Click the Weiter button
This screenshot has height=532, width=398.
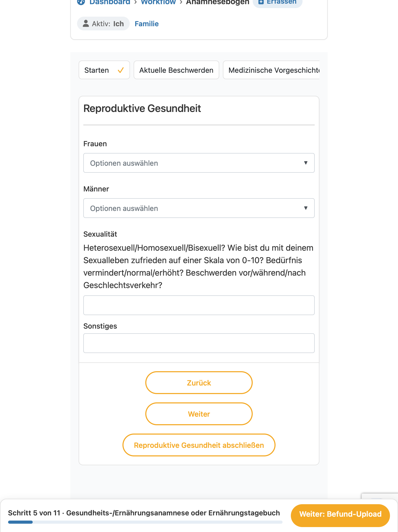point(199,414)
